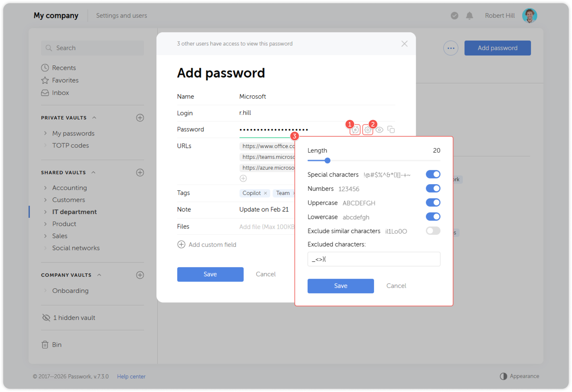
Task: Open the Help center link
Action: (131, 376)
